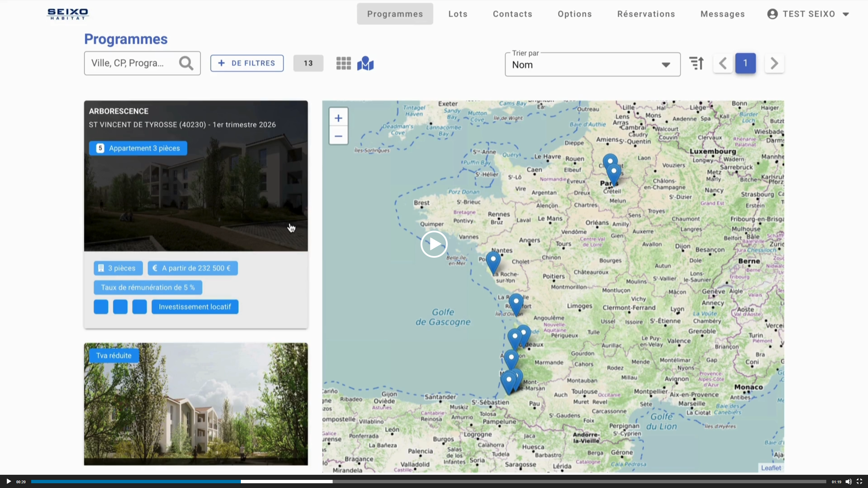Zoom in on the map

click(x=338, y=118)
